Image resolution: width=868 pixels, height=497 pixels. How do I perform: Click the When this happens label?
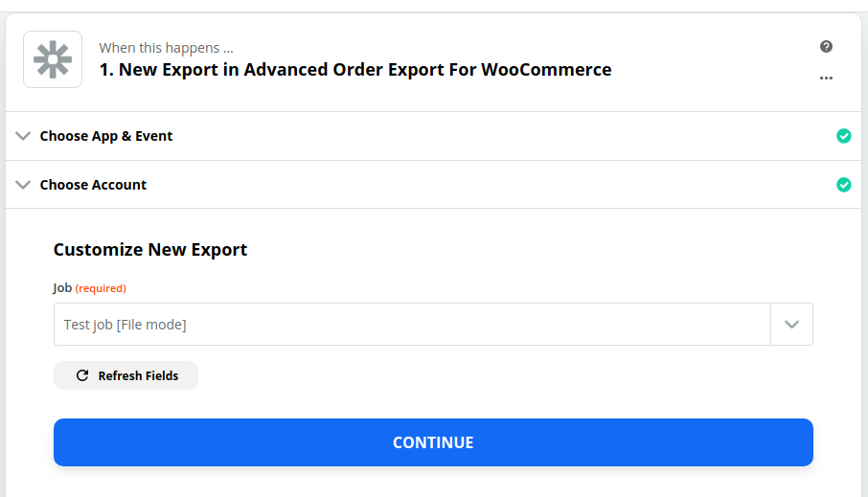pyautogui.click(x=166, y=48)
